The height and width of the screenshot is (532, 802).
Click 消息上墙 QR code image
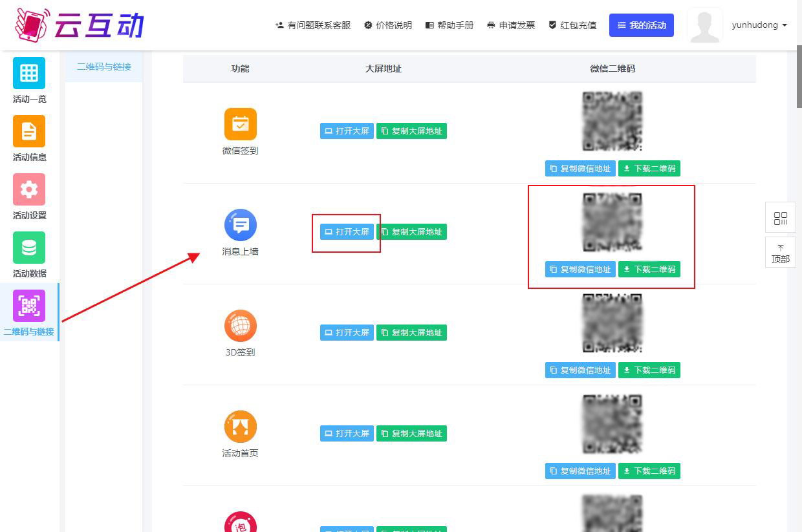[x=612, y=222]
